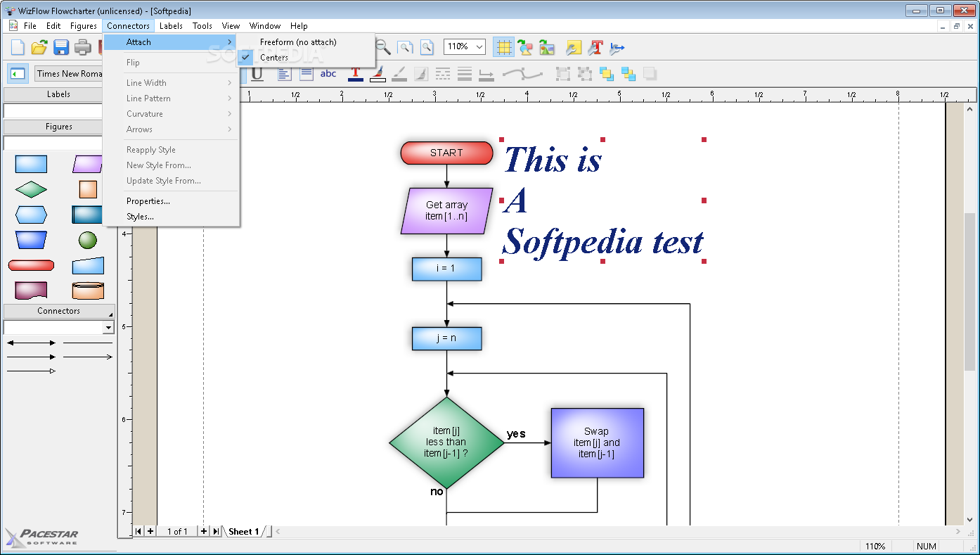The height and width of the screenshot is (555, 980).
Task: Switch to the Sheet 1 tab
Action: point(244,532)
